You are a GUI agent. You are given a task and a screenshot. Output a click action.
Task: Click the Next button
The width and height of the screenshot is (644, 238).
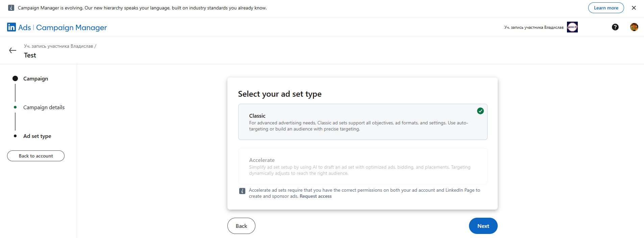[x=483, y=226]
